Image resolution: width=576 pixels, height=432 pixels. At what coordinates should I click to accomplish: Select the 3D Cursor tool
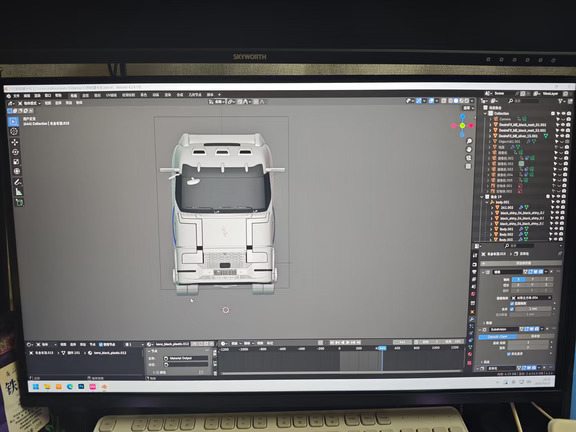(x=14, y=131)
